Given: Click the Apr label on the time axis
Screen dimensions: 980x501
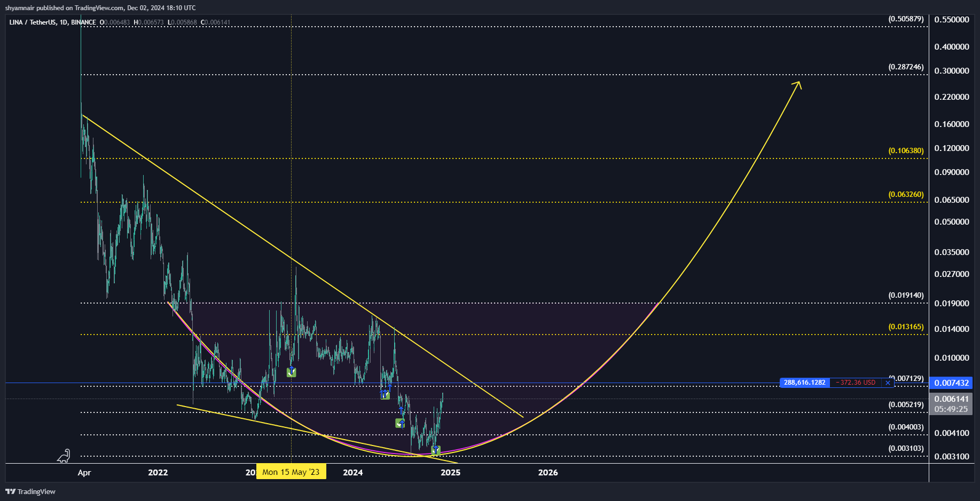Looking at the screenshot, I should click(84, 472).
